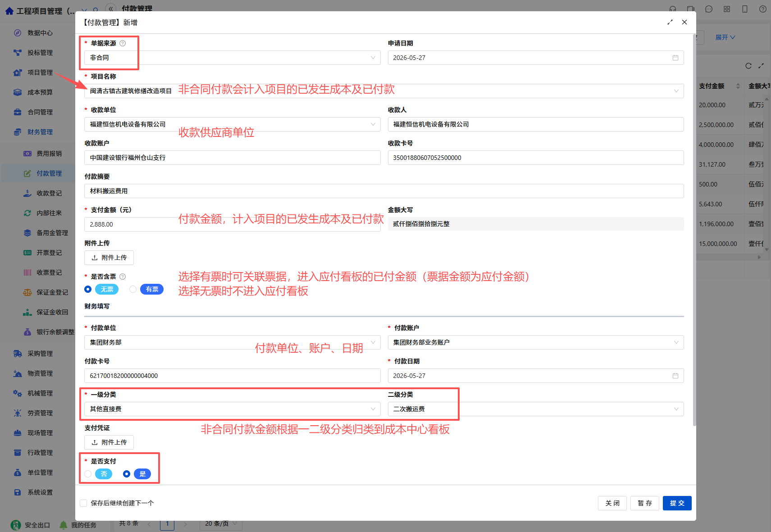The width and height of the screenshot is (771, 532).
Task: Open the 付款账户 dropdown
Action: coord(536,342)
